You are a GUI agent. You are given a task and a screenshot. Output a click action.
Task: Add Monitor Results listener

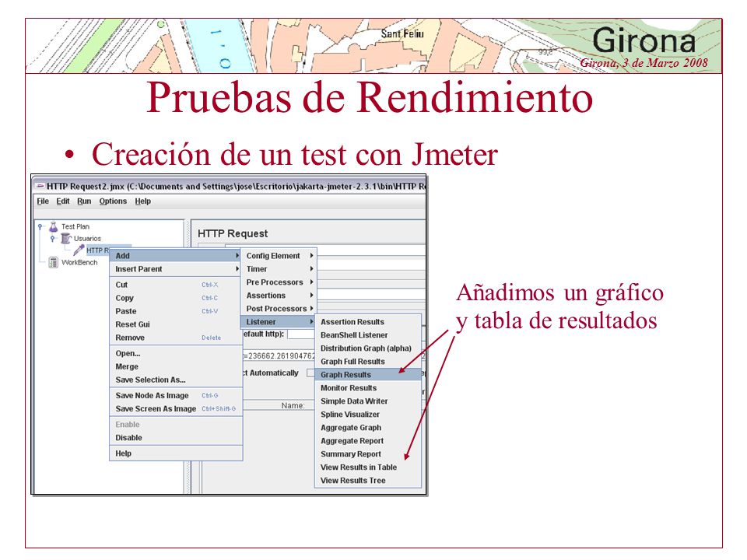pyautogui.click(x=368, y=388)
